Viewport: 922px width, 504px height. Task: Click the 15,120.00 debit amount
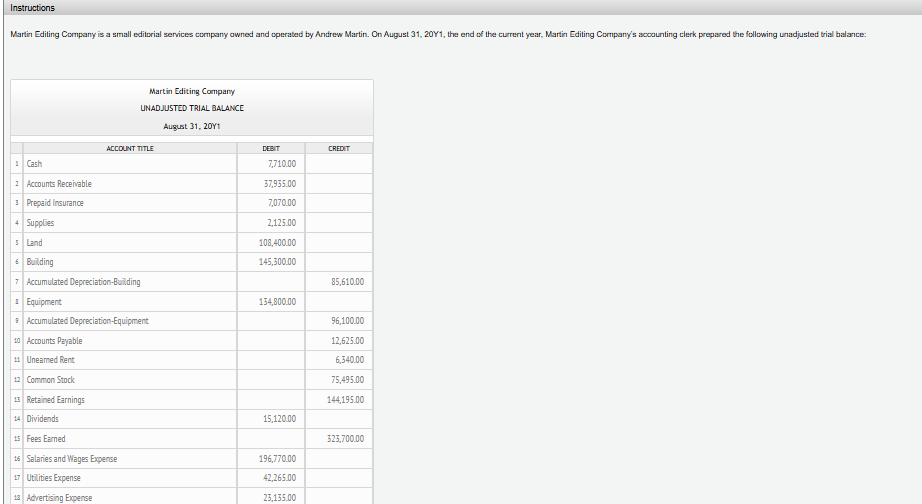(280, 419)
